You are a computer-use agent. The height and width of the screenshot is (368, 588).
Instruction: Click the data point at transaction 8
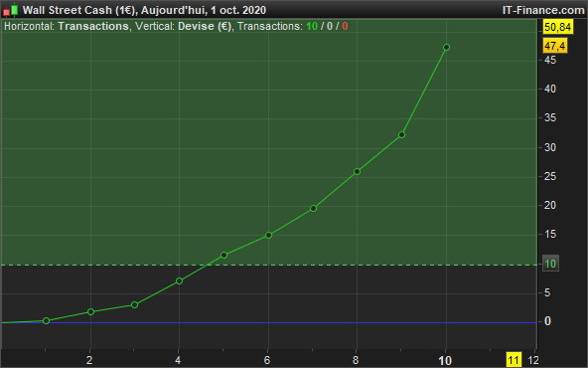[x=357, y=172]
